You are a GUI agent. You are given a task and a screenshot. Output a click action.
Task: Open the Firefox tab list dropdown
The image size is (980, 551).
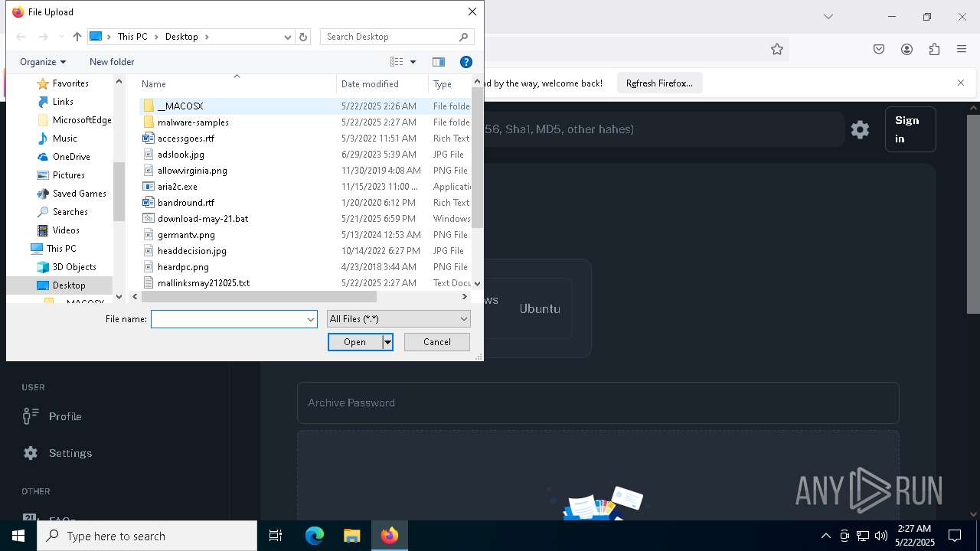click(x=828, y=16)
